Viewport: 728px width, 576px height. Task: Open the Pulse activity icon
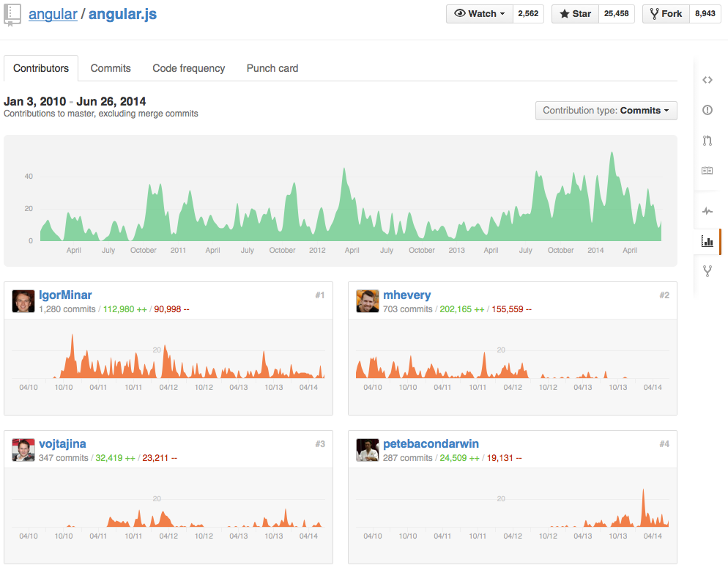[707, 211]
